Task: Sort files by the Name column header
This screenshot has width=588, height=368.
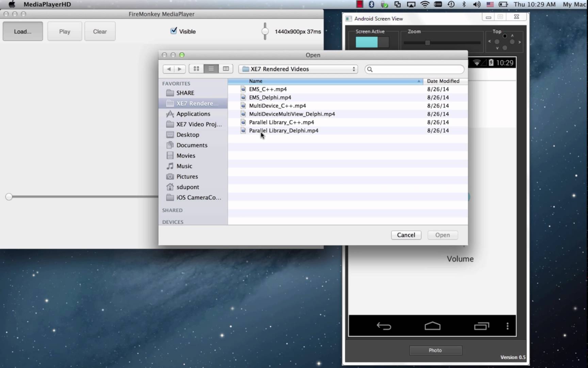Action: click(325, 81)
